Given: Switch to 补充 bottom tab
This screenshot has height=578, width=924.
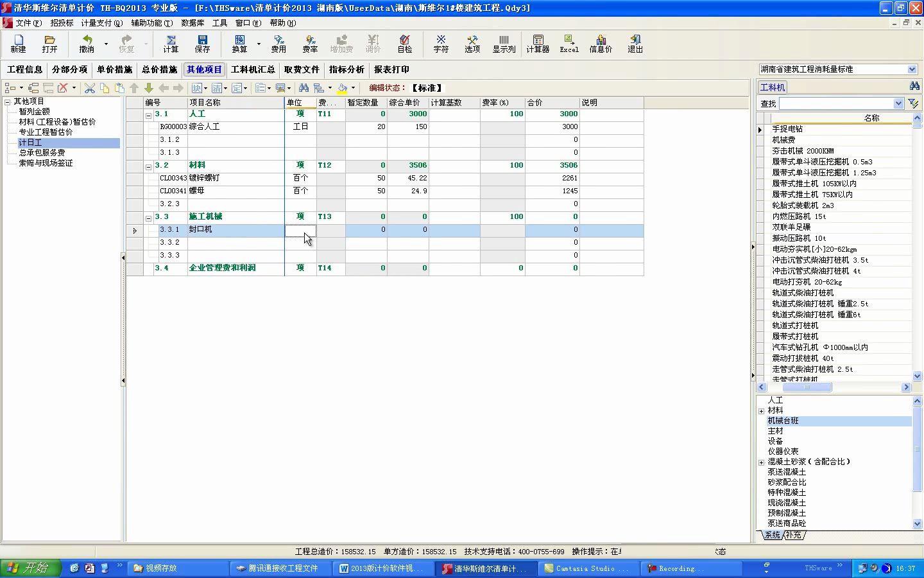Looking at the screenshot, I should coord(794,534).
